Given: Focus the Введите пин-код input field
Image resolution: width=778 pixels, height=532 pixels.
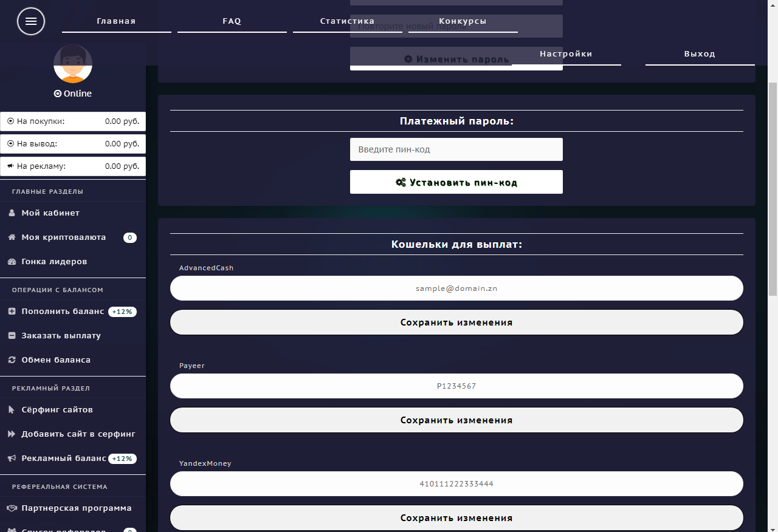Looking at the screenshot, I should (x=456, y=149).
